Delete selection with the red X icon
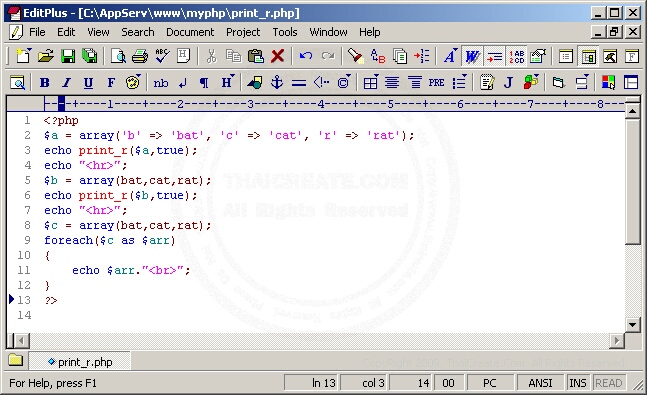This screenshot has width=647, height=395. [x=277, y=56]
